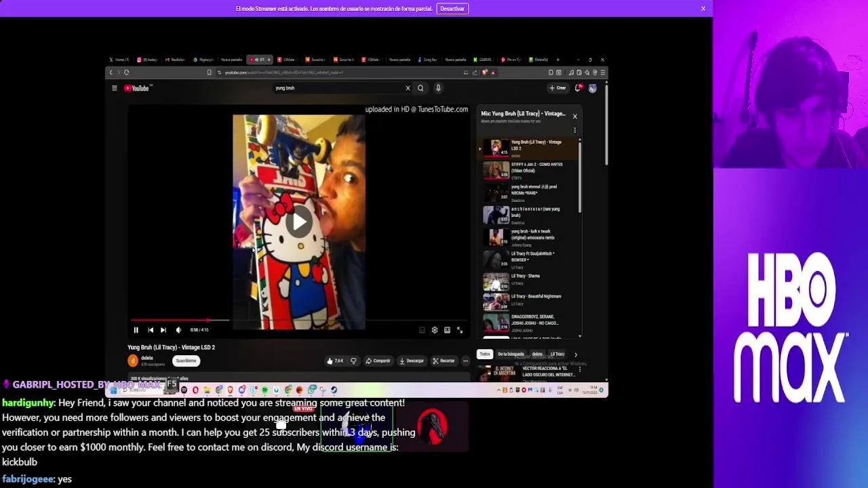Play 'Lil Tracy Ft SouljahWitch * BOWSER *' item
The image size is (868, 488).
tap(529, 260)
